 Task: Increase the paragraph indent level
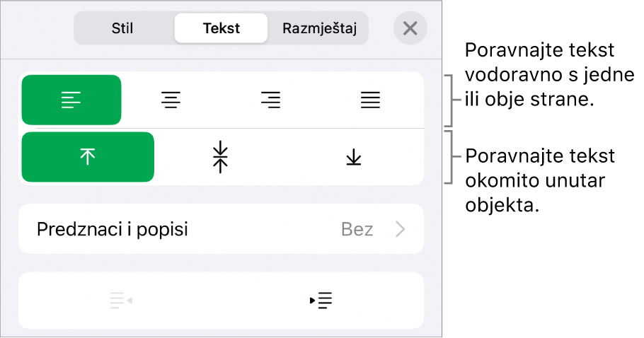(321, 301)
